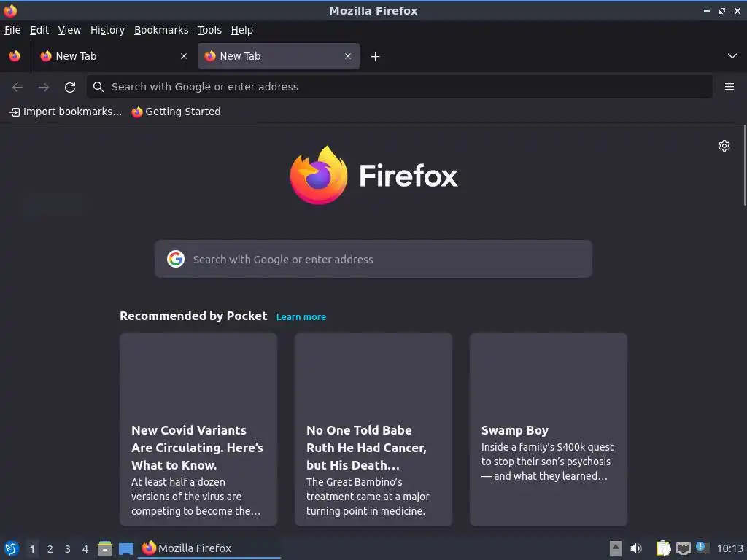This screenshot has height=560, width=747.
Task: Focus the address bar input
Action: point(400,87)
